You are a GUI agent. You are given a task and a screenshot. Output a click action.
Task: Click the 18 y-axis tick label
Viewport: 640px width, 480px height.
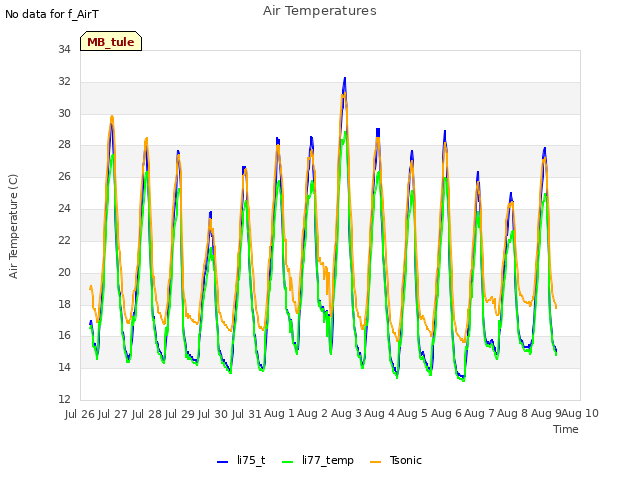64,304
